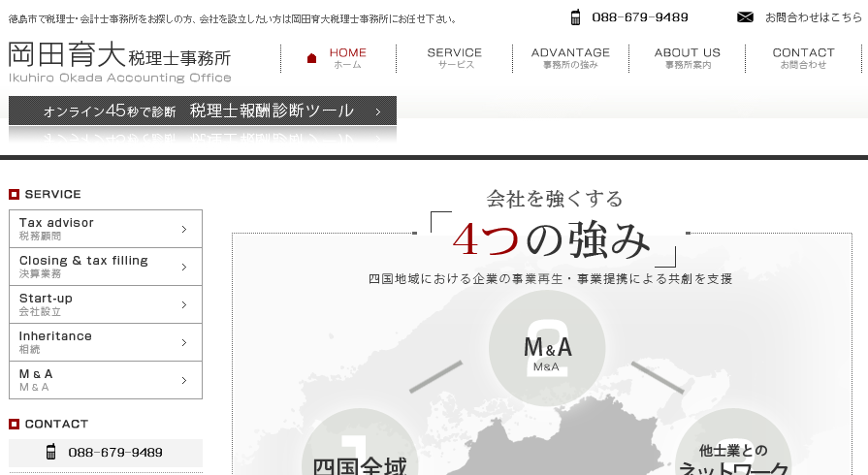The height and width of the screenshot is (475, 868).
Task: Click the top tagline 徳島市で税理士 text
Action: click(x=233, y=19)
